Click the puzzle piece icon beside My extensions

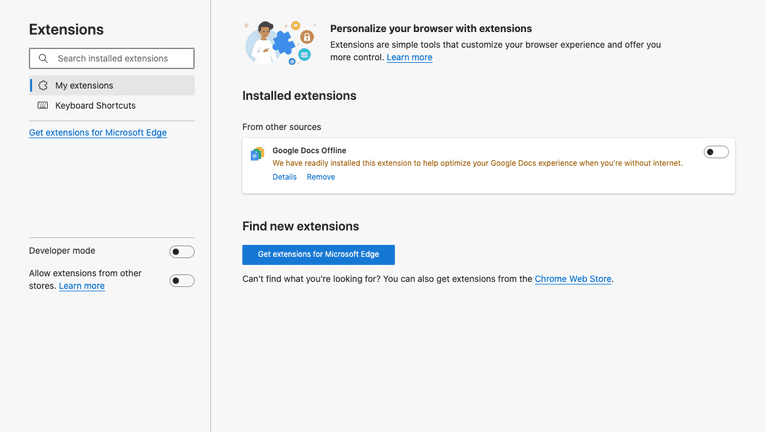coord(43,86)
